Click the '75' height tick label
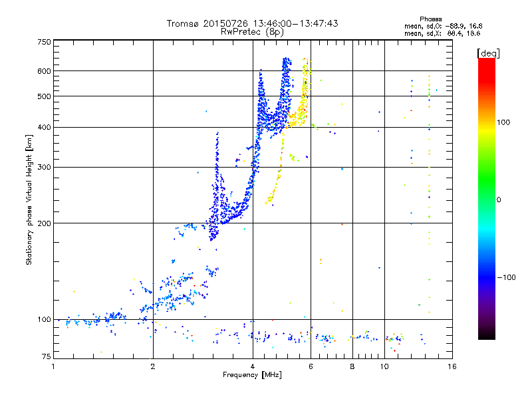The image size is (532, 399). [47, 356]
